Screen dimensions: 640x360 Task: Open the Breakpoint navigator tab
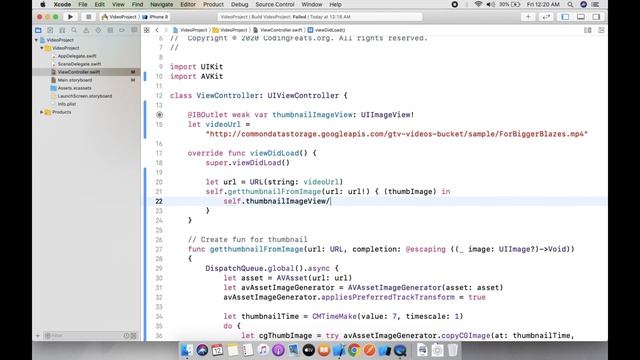tap(122, 30)
